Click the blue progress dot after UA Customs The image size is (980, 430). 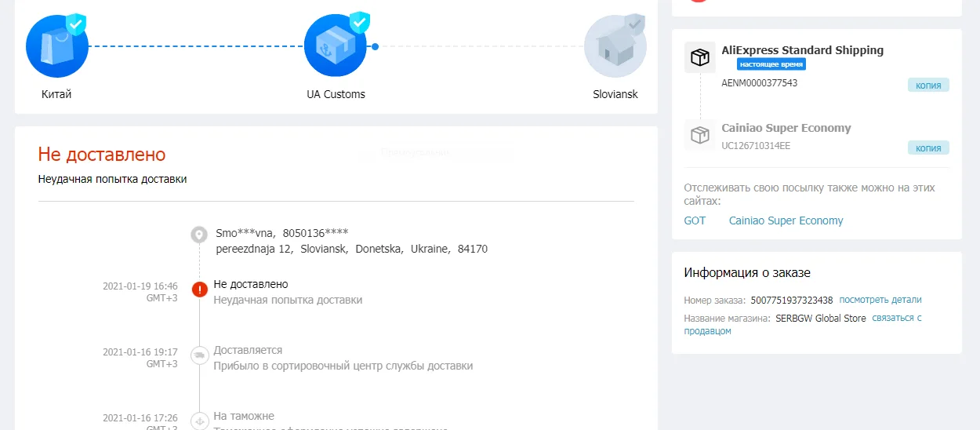tap(375, 46)
